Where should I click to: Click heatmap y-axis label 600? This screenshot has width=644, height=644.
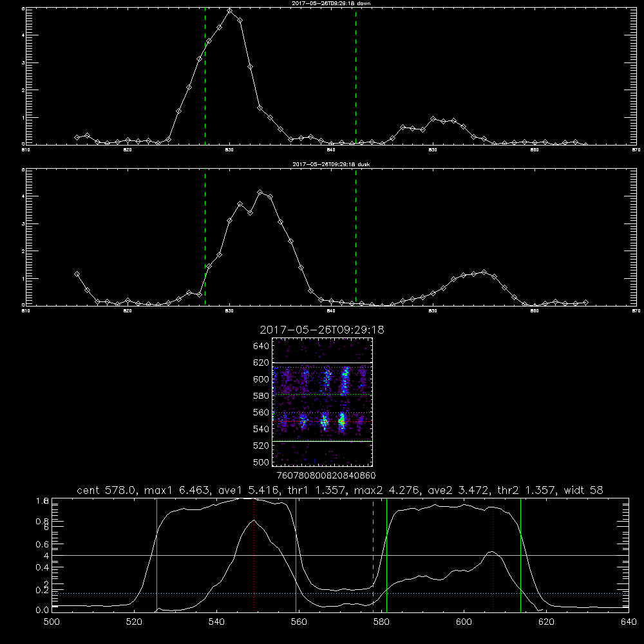point(261,379)
